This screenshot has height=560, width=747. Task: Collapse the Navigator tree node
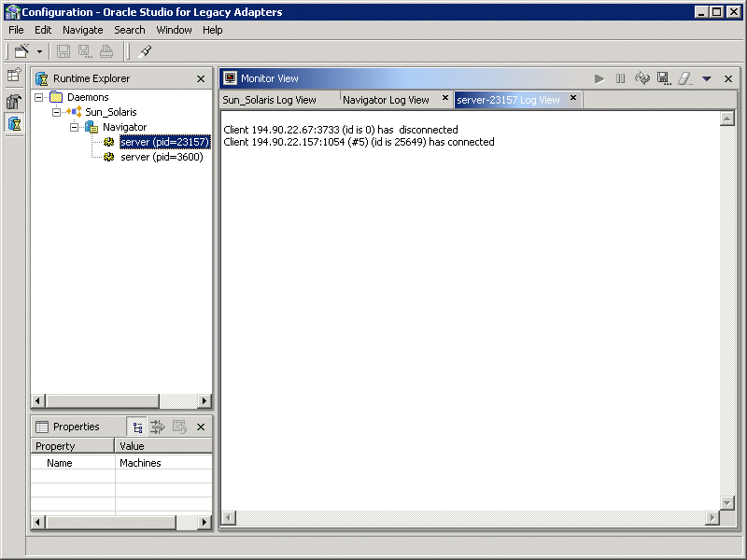point(74,127)
